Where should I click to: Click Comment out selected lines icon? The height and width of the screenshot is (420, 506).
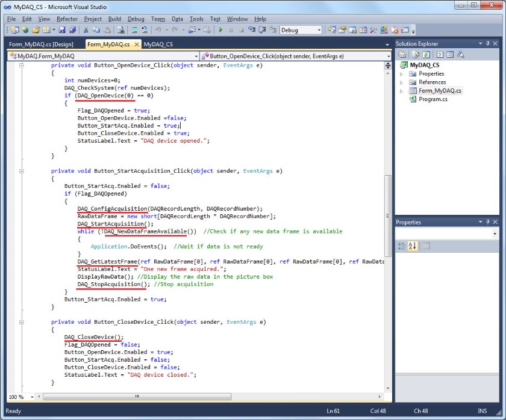click(x=134, y=30)
